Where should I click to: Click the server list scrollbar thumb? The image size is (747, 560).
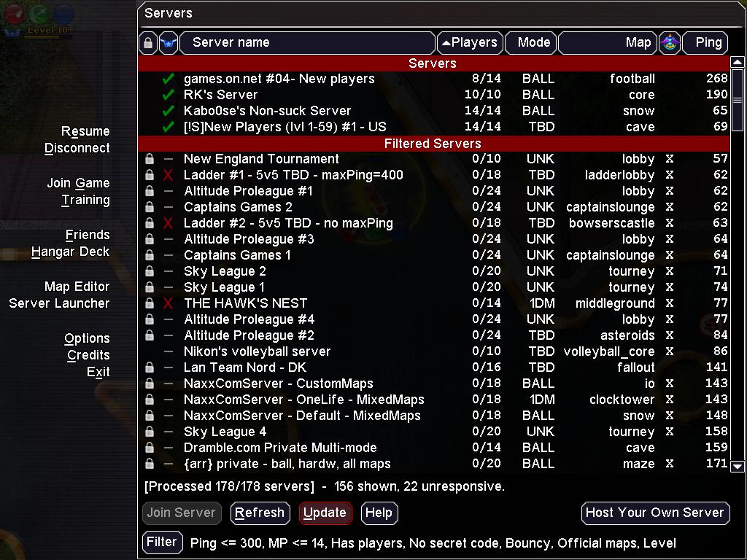(x=737, y=100)
